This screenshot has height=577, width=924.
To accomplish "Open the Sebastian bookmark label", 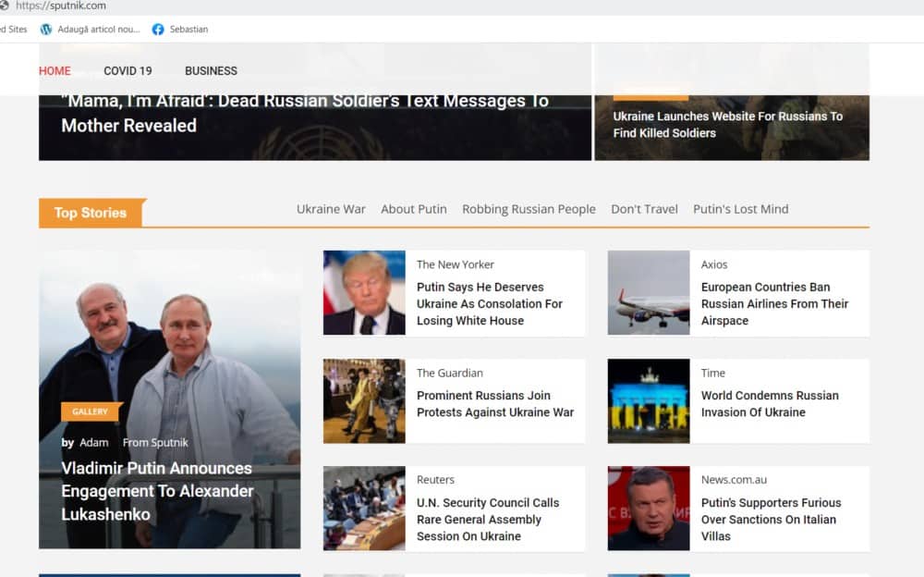I will click(188, 30).
